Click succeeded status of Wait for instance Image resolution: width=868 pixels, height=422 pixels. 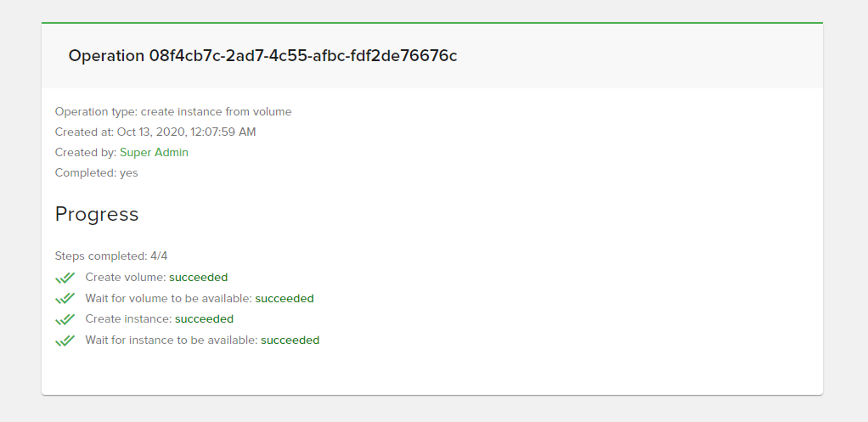[x=290, y=340]
